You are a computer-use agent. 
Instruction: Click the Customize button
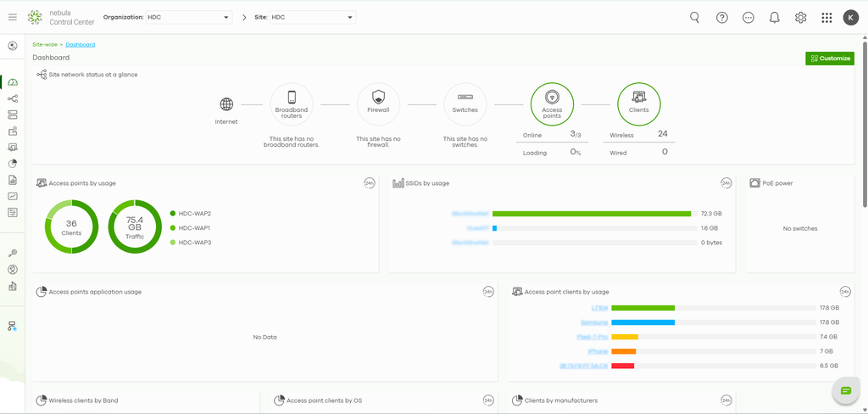point(830,59)
